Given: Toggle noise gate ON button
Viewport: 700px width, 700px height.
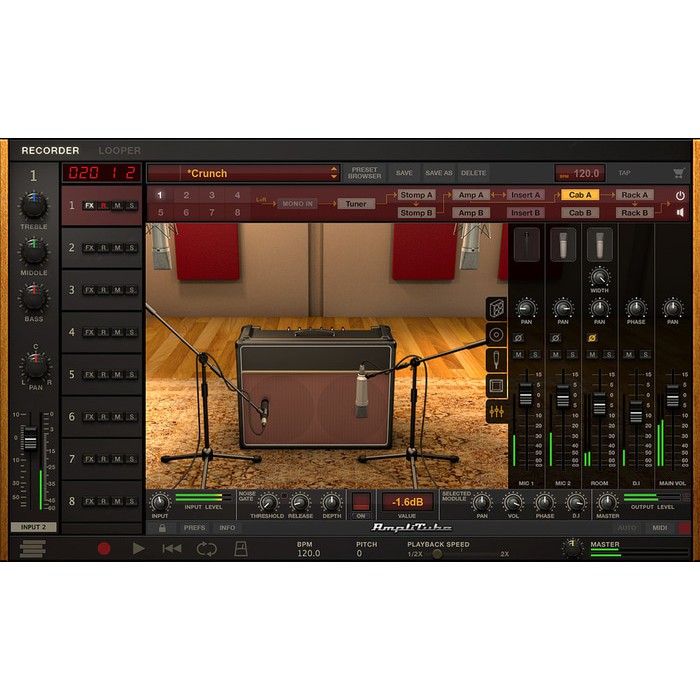Looking at the screenshot, I should tap(361, 516).
